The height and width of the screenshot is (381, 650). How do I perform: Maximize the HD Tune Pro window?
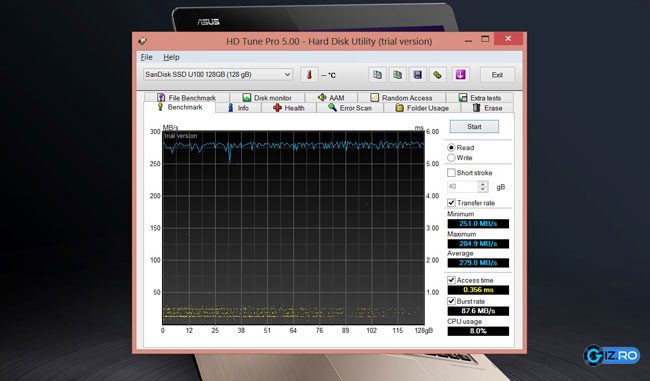pyautogui.click(x=485, y=39)
